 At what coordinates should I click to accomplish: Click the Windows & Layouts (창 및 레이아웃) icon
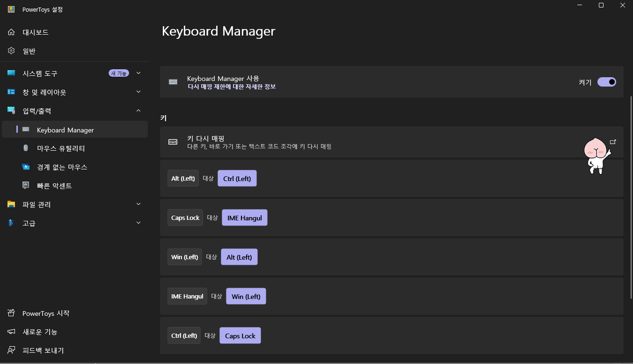pos(11,92)
